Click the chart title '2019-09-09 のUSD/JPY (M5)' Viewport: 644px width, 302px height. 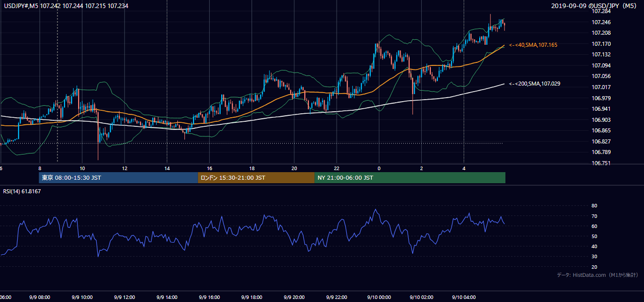click(595, 6)
